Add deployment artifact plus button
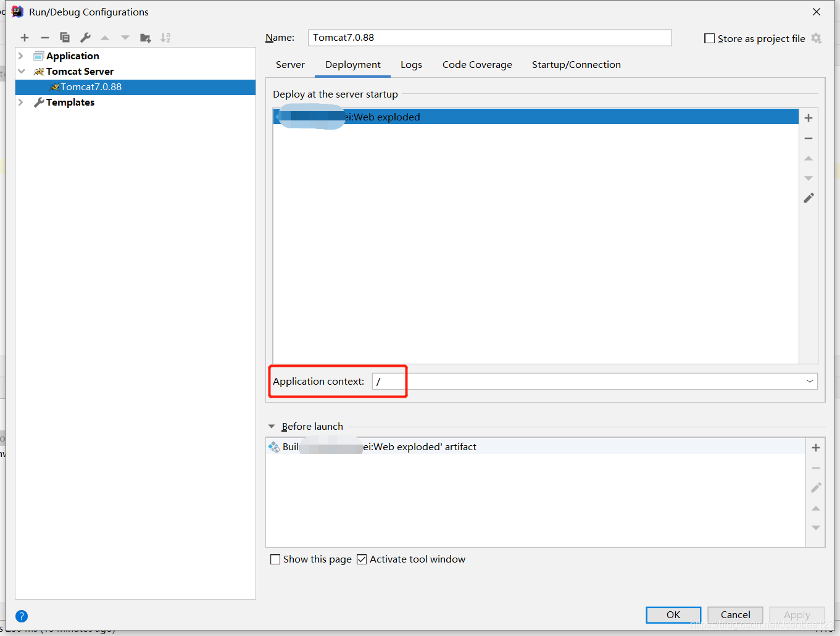The width and height of the screenshot is (840, 636). coord(809,118)
